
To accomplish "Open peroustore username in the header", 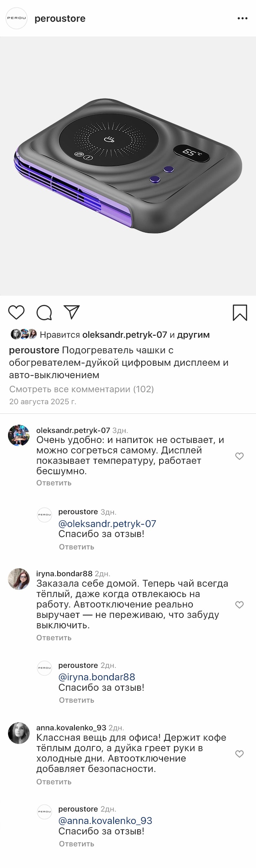I will tap(60, 18).
